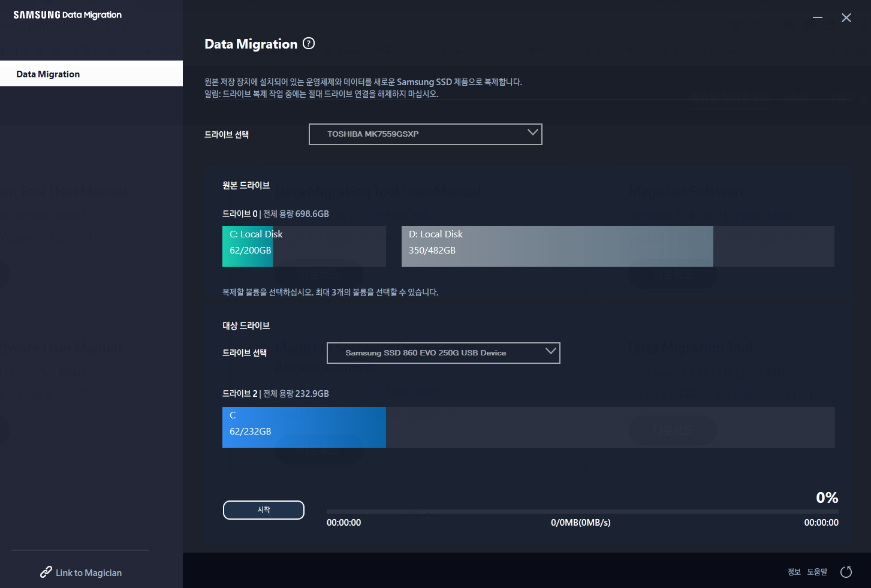This screenshot has height=588, width=871.
Task: Click the source drive dropdown chevron arrow
Action: [x=533, y=132]
